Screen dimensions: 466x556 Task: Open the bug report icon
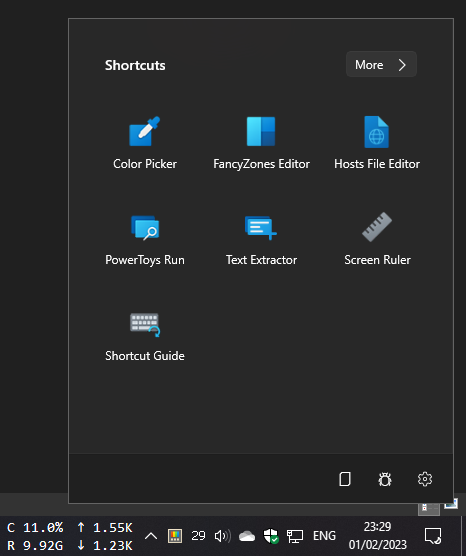pos(385,479)
